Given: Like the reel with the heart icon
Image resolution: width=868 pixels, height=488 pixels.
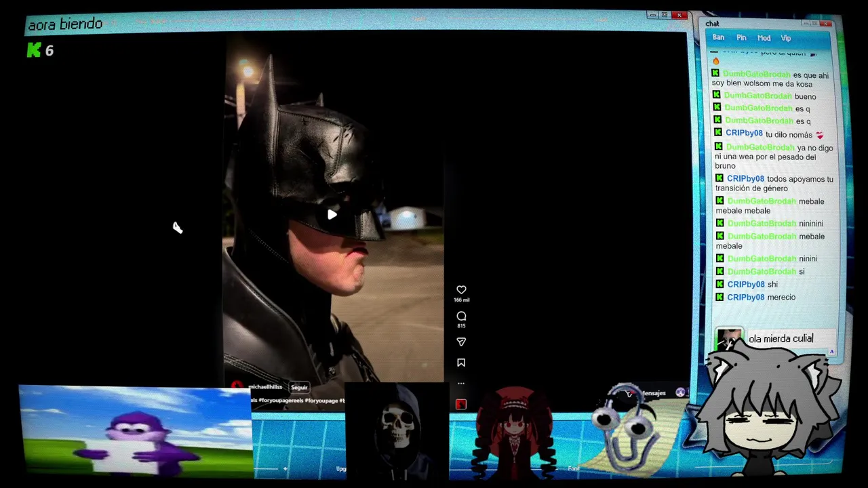Looking at the screenshot, I should [461, 290].
